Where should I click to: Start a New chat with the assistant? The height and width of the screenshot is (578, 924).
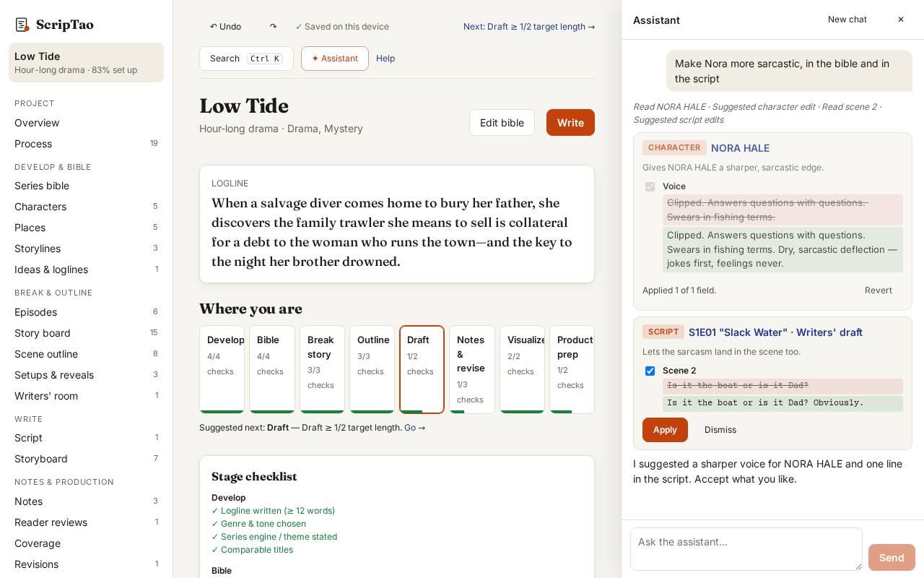[847, 20]
